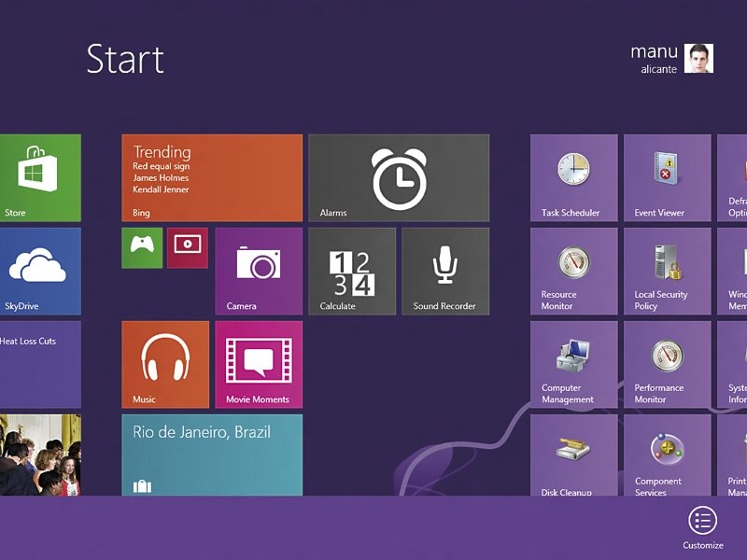This screenshot has height=560, width=747.
Task: Launch the Xbox Games small tile
Action: pyautogui.click(x=142, y=247)
